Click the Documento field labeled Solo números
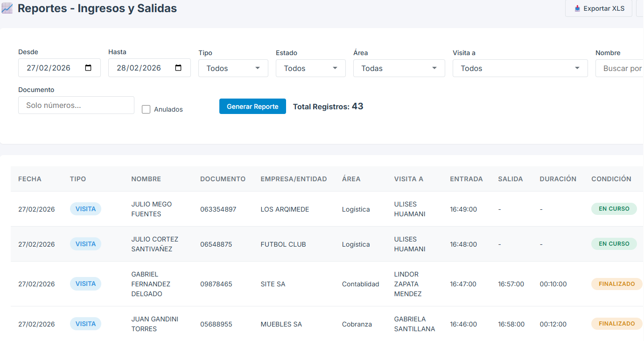The image size is (644, 341). [76, 105]
